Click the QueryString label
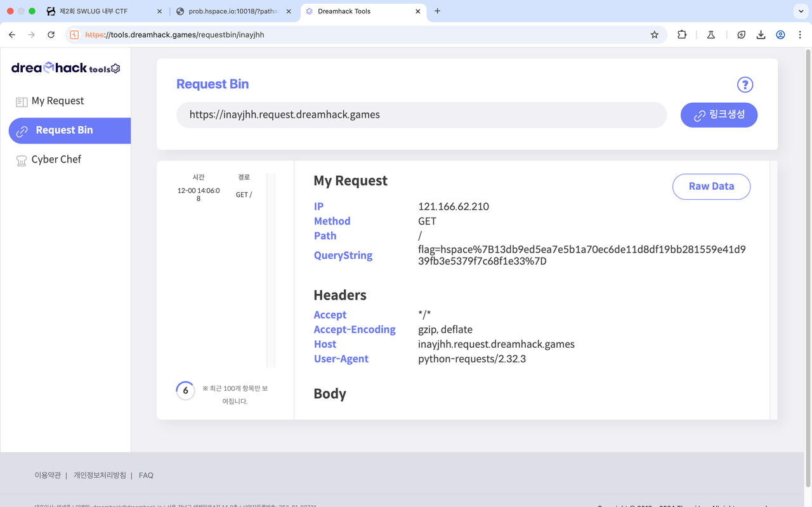 (x=343, y=256)
